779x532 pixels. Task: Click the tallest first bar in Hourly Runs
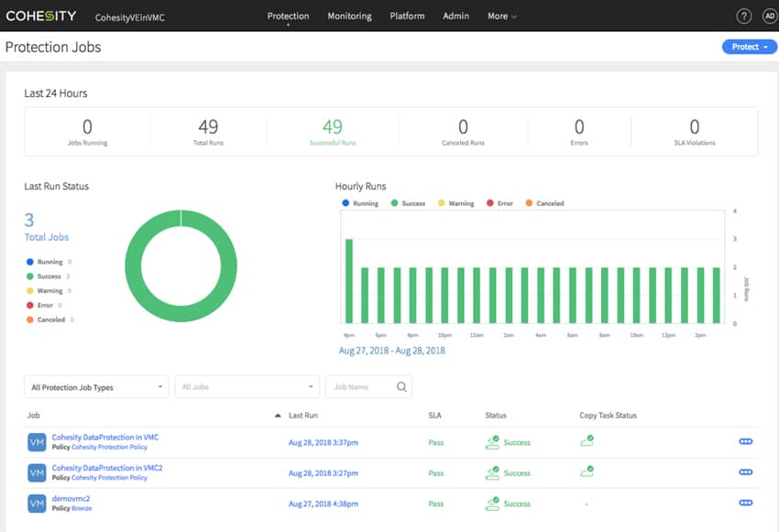click(x=349, y=281)
